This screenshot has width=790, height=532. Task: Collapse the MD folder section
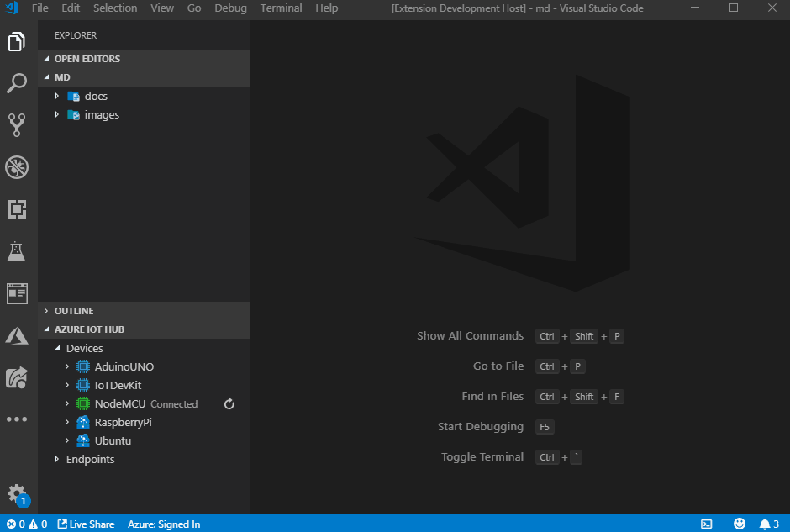pos(47,77)
